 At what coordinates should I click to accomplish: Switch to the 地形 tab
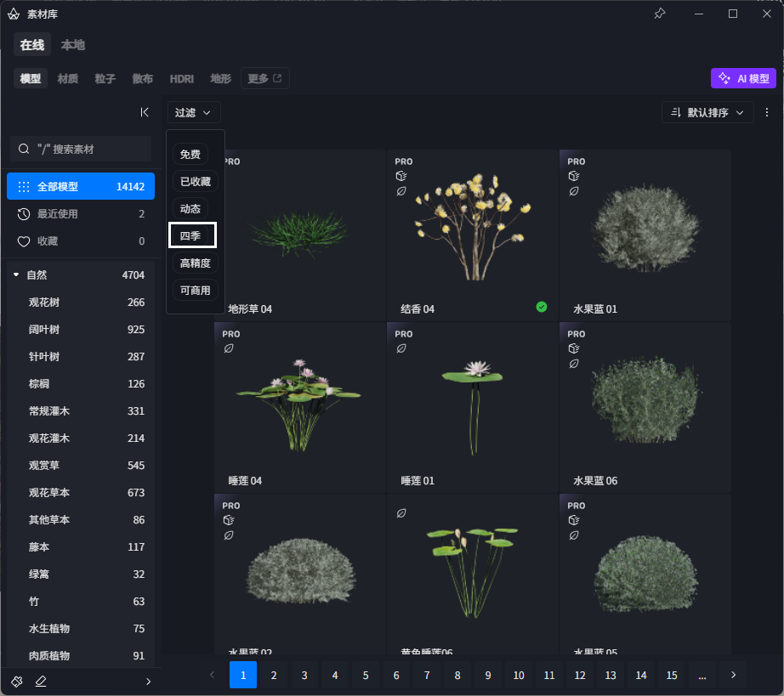pos(221,78)
